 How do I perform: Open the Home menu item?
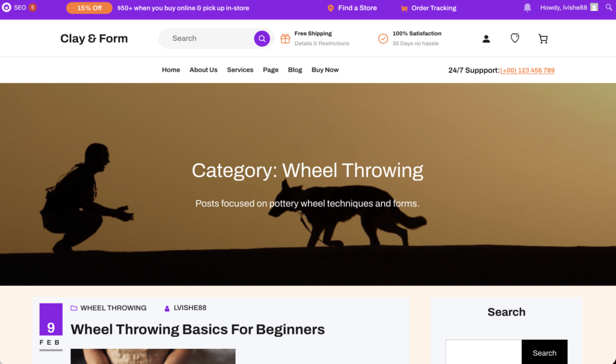pos(171,70)
